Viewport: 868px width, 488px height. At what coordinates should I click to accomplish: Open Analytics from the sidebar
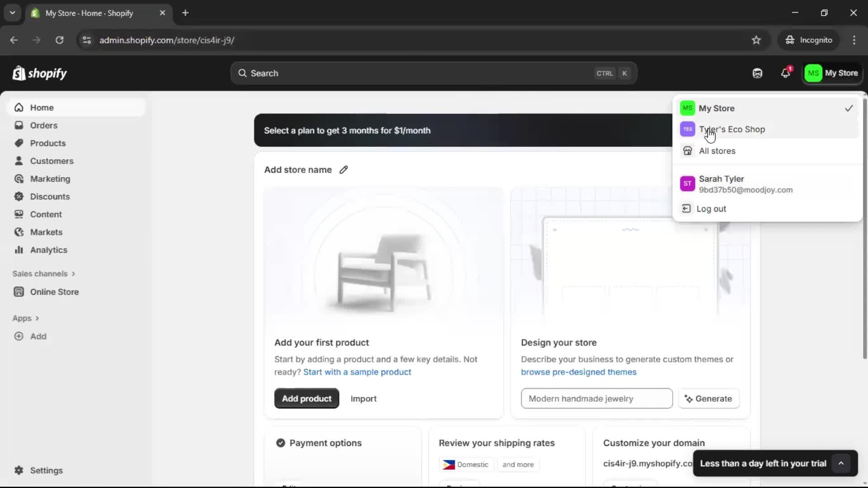click(47, 249)
